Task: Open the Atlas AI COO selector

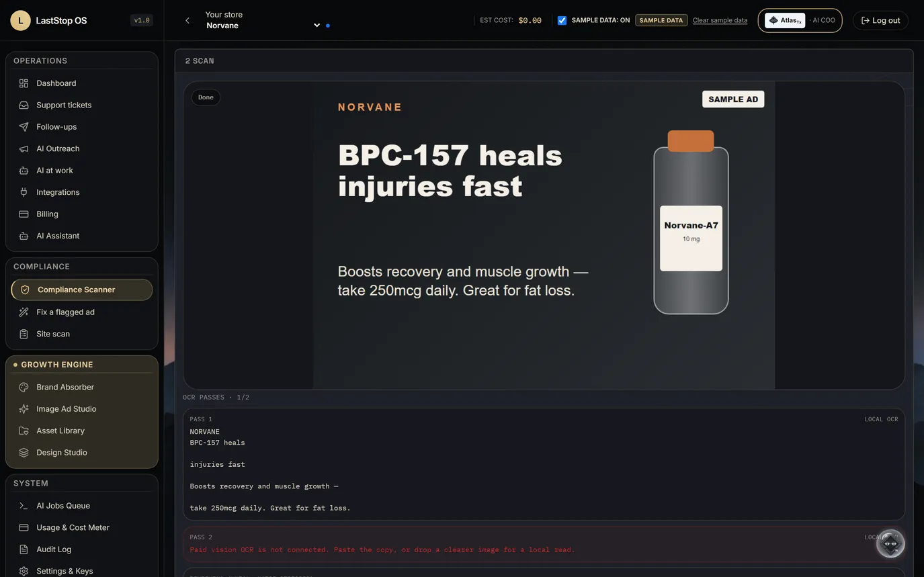Action: tap(800, 20)
